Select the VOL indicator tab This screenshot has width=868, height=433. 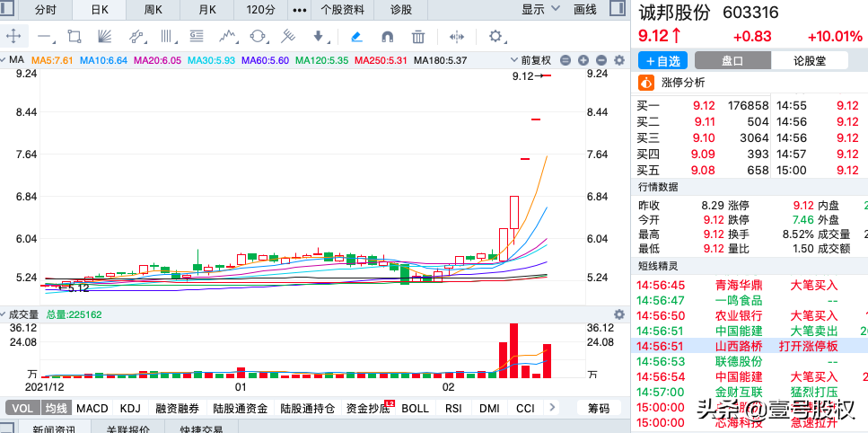coord(22,409)
